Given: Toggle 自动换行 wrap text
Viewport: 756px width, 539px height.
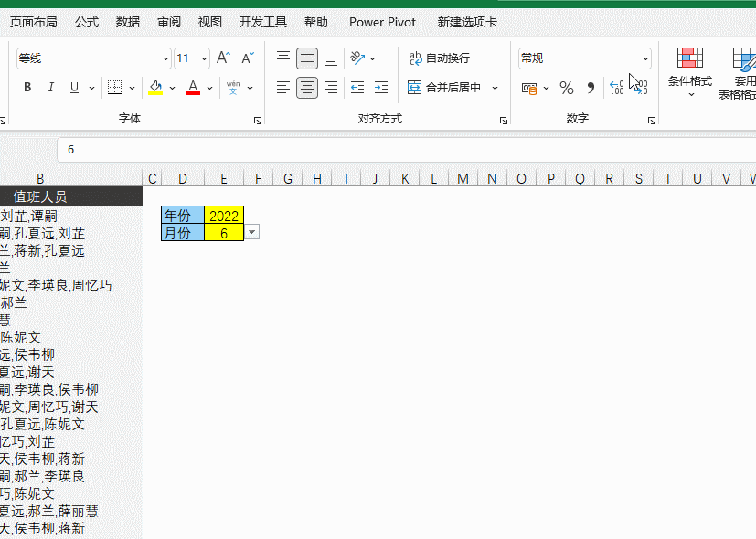Looking at the screenshot, I should pos(439,58).
